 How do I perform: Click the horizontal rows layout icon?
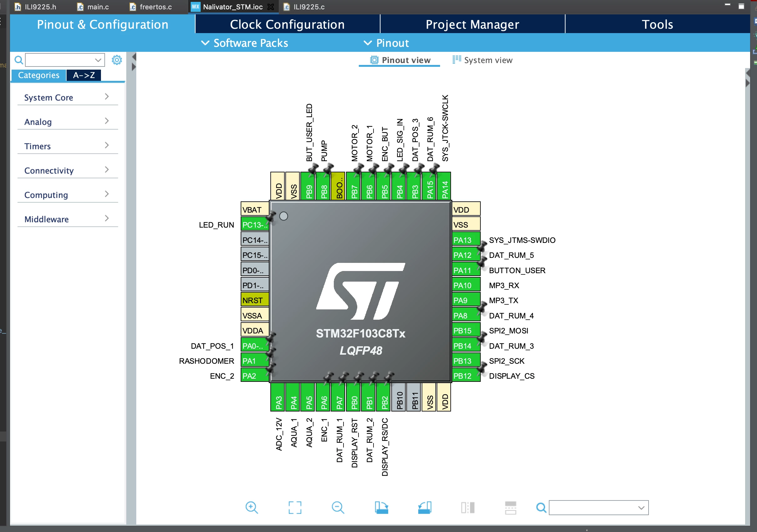pos(510,507)
